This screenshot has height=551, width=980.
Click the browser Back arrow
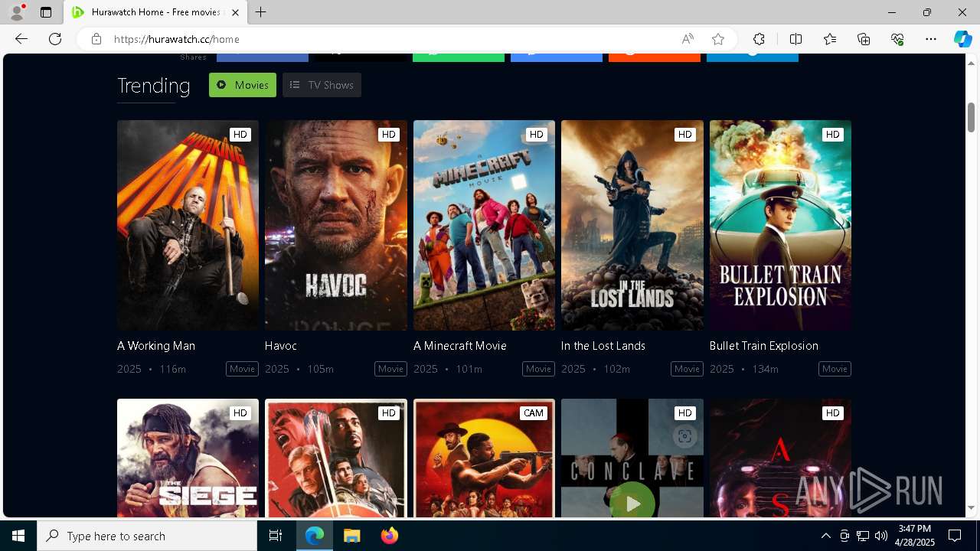point(21,39)
